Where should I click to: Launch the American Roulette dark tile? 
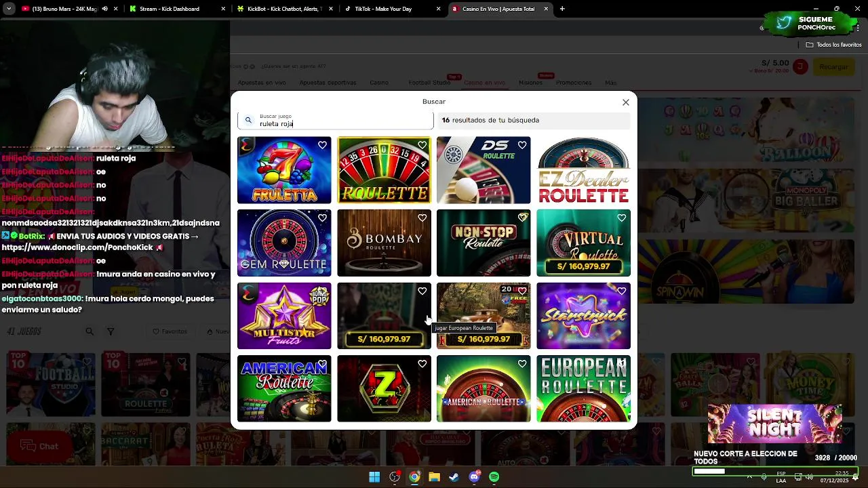[284, 388]
